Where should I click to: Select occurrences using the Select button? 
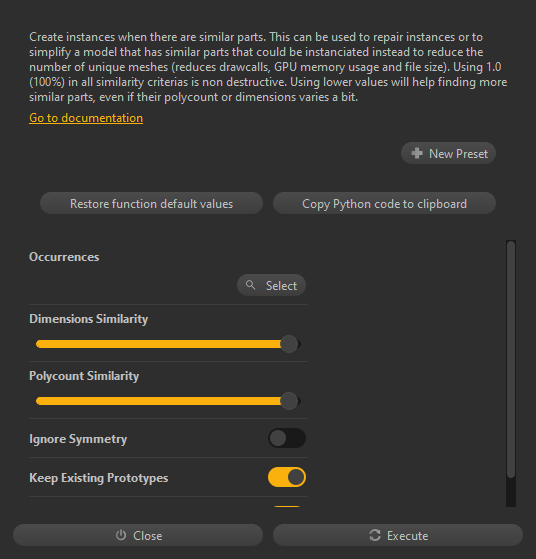coord(271,285)
